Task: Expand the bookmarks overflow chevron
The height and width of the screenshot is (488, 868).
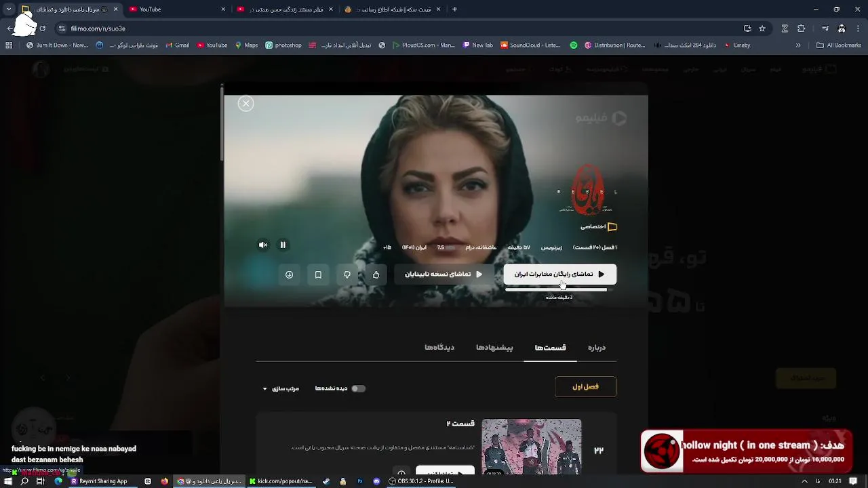Action: [798, 45]
